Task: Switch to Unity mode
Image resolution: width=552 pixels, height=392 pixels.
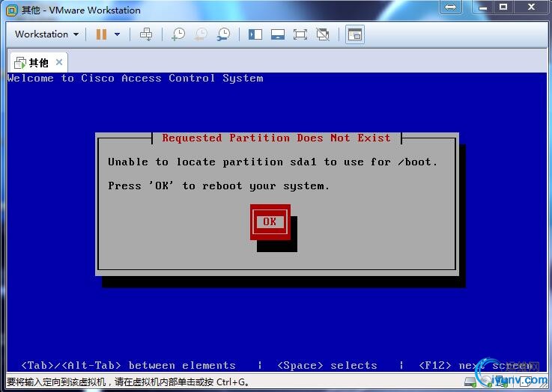Action: tap(323, 34)
